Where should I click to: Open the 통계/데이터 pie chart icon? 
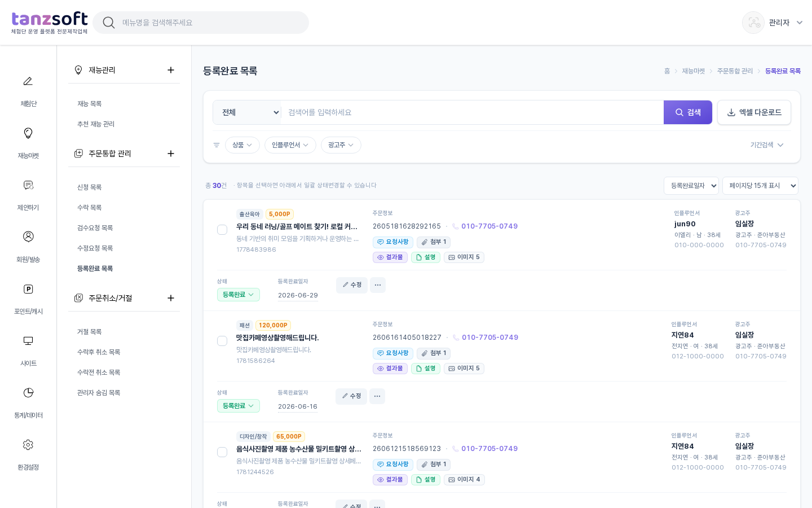[x=28, y=393]
